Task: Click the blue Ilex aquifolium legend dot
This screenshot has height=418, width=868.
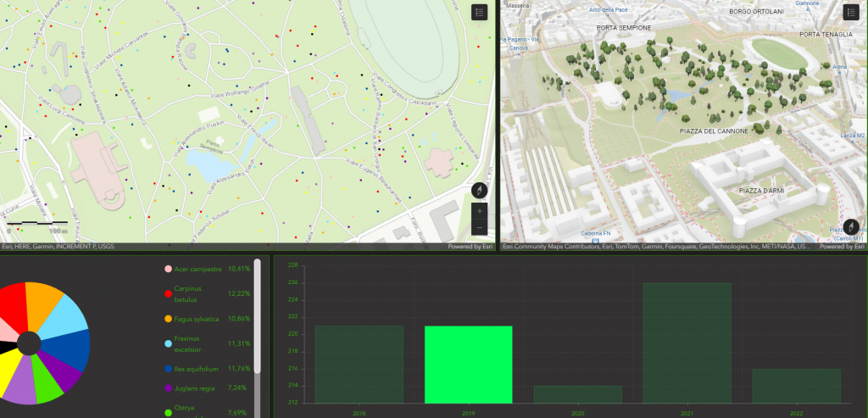Action: tap(168, 369)
